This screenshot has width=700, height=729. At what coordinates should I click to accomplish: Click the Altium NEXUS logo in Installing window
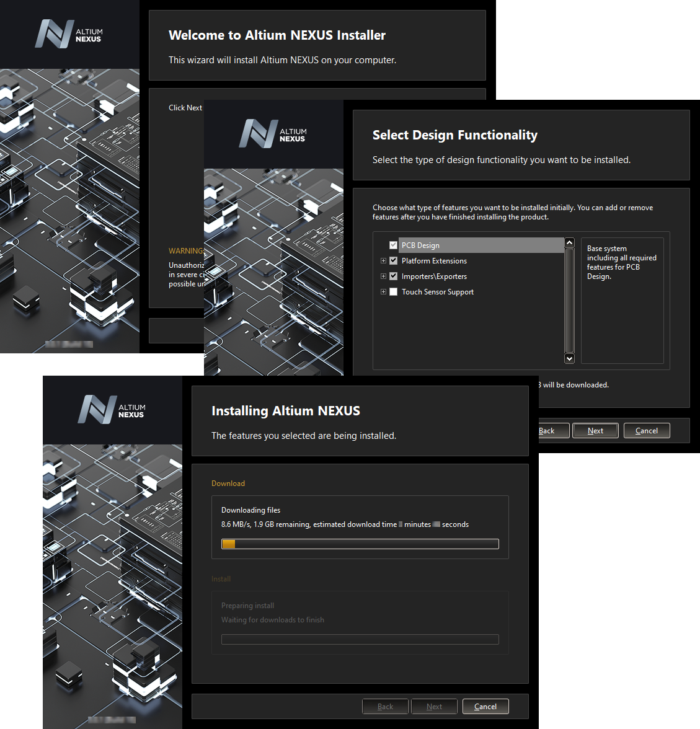tap(112, 410)
